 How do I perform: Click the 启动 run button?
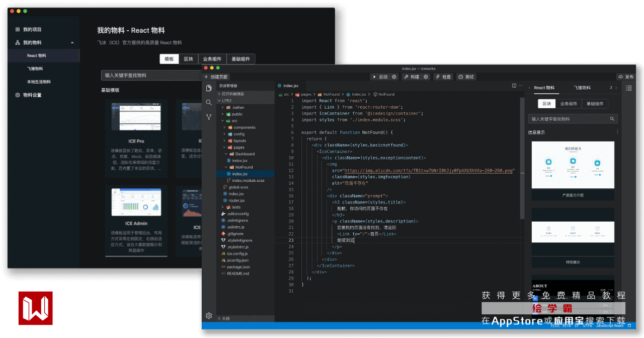[380, 77]
